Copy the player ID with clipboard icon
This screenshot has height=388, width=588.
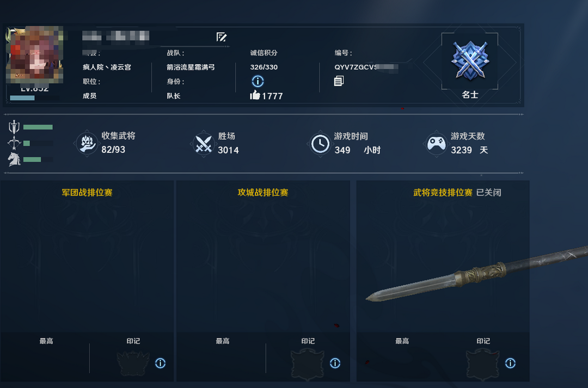pos(339,81)
